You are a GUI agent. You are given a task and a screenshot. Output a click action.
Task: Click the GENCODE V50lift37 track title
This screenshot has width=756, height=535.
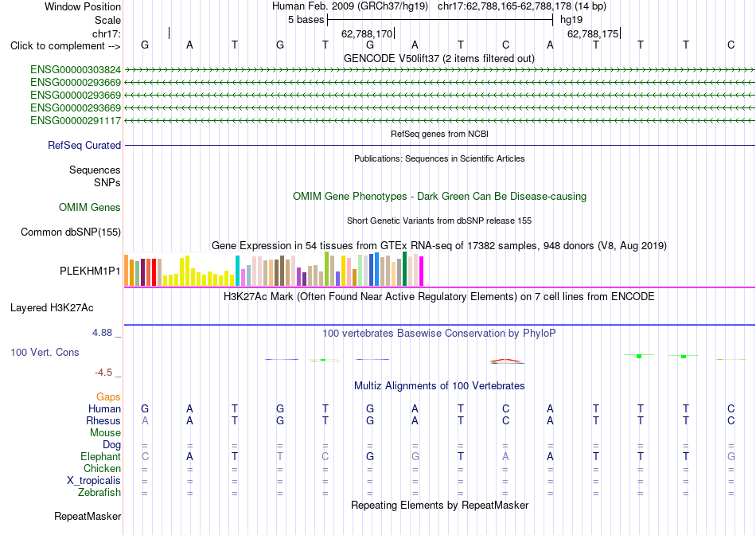pyautogui.click(x=439, y=58)
